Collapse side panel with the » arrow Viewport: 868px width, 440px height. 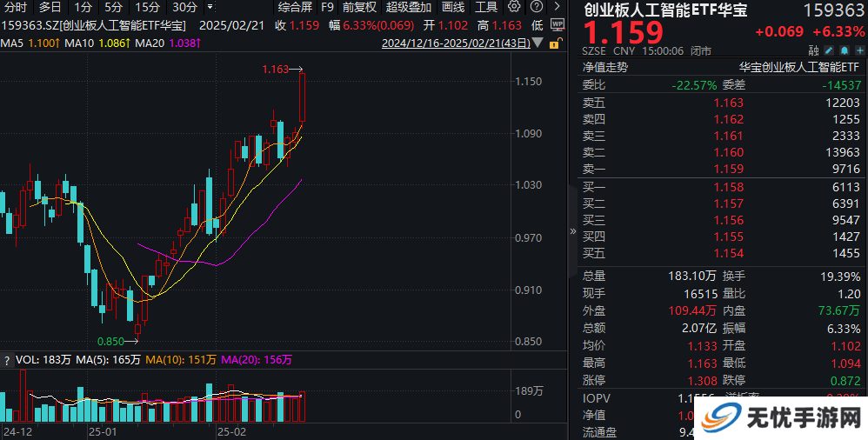573,231
